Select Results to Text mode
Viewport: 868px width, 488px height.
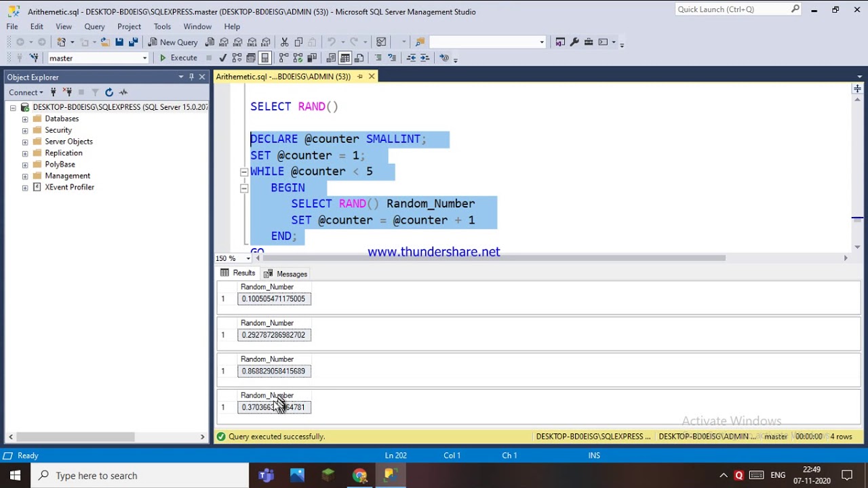(331, 58)
